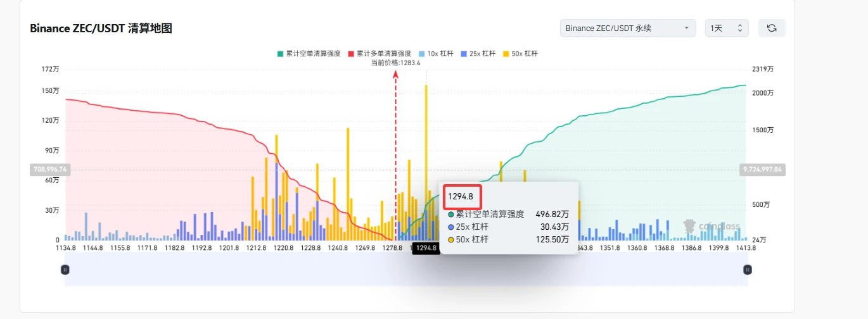Click the refresh icon button

click(x=772, y=28)
